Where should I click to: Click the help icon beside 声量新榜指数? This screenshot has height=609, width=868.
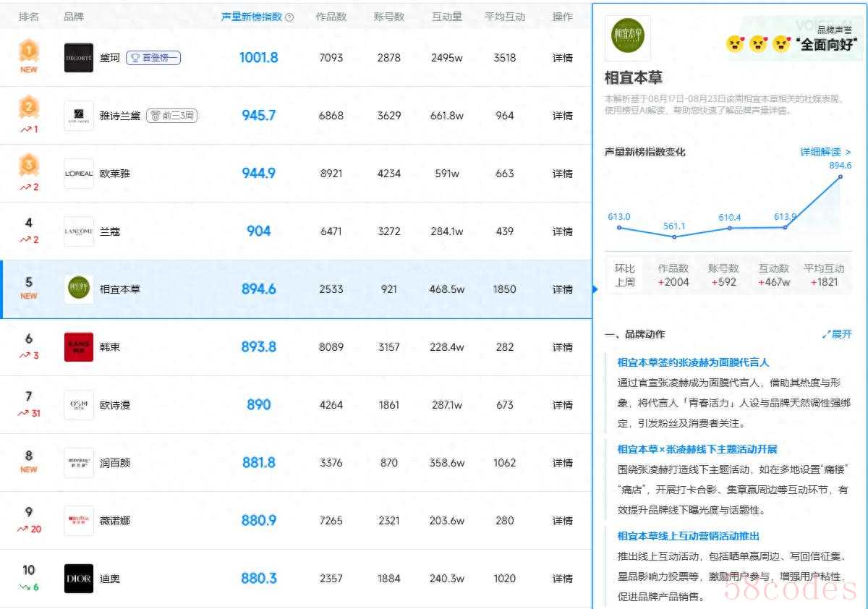point(290,17)
